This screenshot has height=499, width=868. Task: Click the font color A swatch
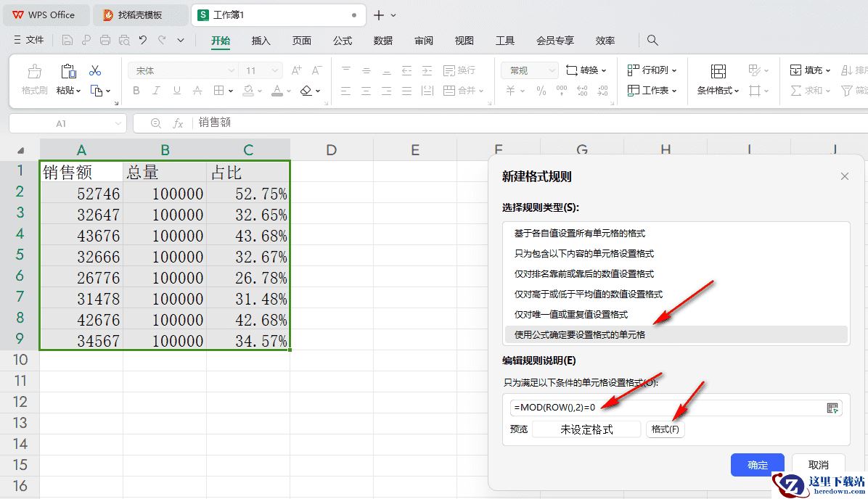click(277, 90)
